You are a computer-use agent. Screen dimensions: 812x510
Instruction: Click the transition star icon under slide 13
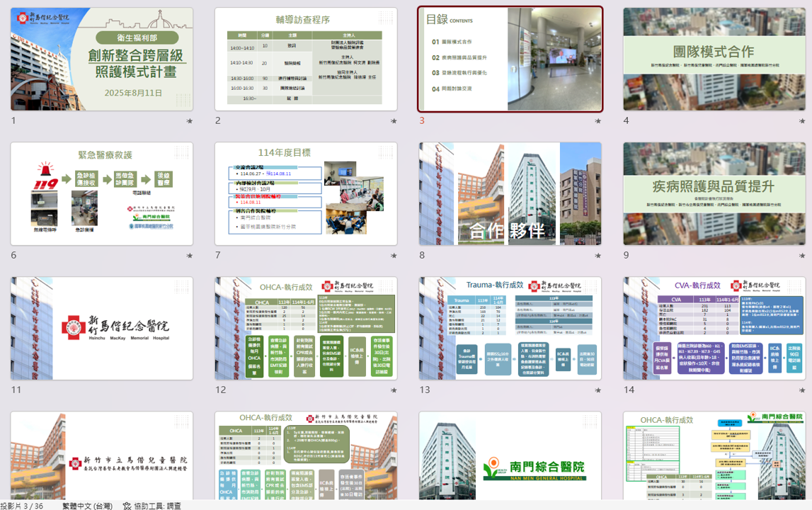(598, 390)
